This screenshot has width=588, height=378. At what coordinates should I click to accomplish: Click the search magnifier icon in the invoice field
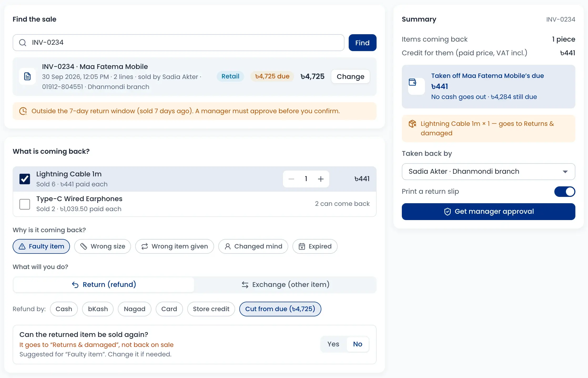pyautogui.click(x=23, y=43)
